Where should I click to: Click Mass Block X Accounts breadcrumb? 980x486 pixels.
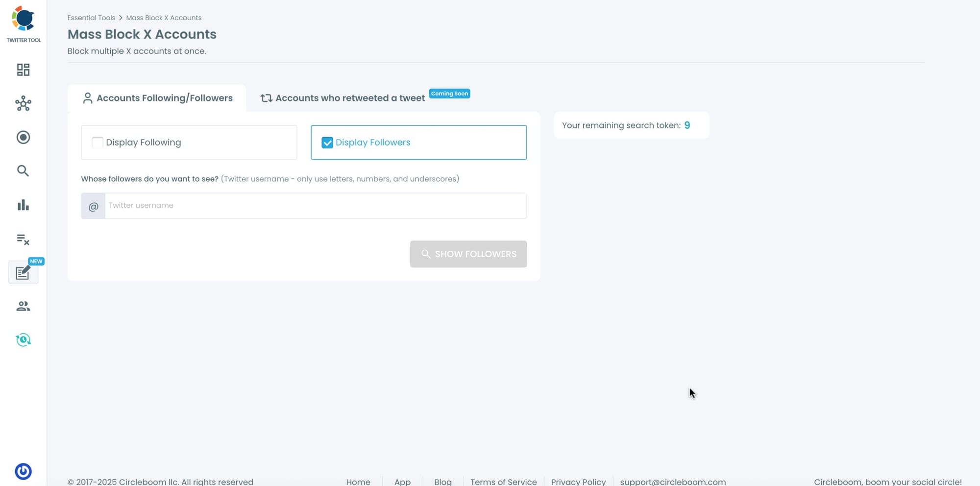pos(164,18)
